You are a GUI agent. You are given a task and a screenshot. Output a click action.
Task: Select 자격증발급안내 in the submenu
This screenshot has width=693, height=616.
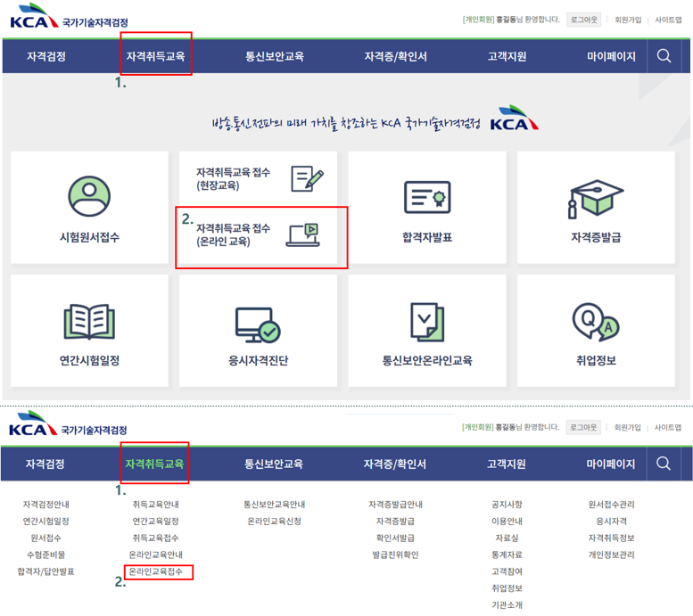pos(396,505)
